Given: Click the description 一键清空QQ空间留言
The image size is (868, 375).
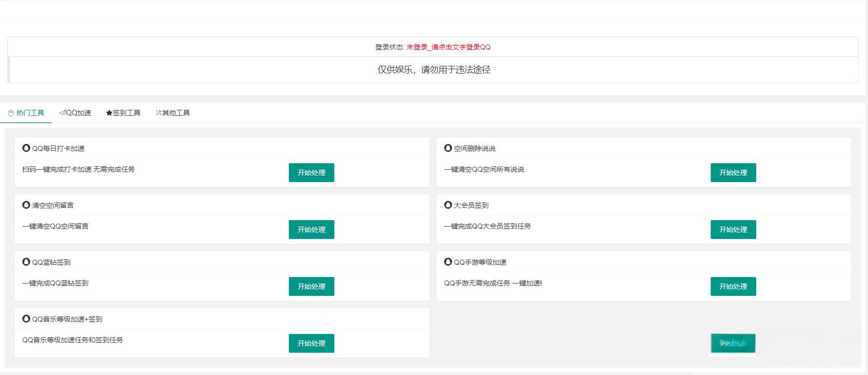Looking at the screenshot, I should [x=55, y=226].
